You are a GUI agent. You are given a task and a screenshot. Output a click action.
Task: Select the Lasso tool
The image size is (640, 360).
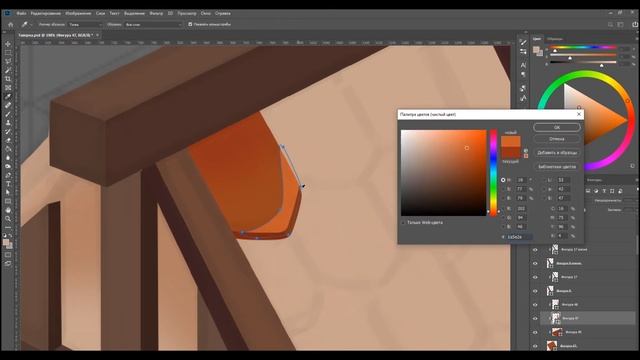pos(8,62)
